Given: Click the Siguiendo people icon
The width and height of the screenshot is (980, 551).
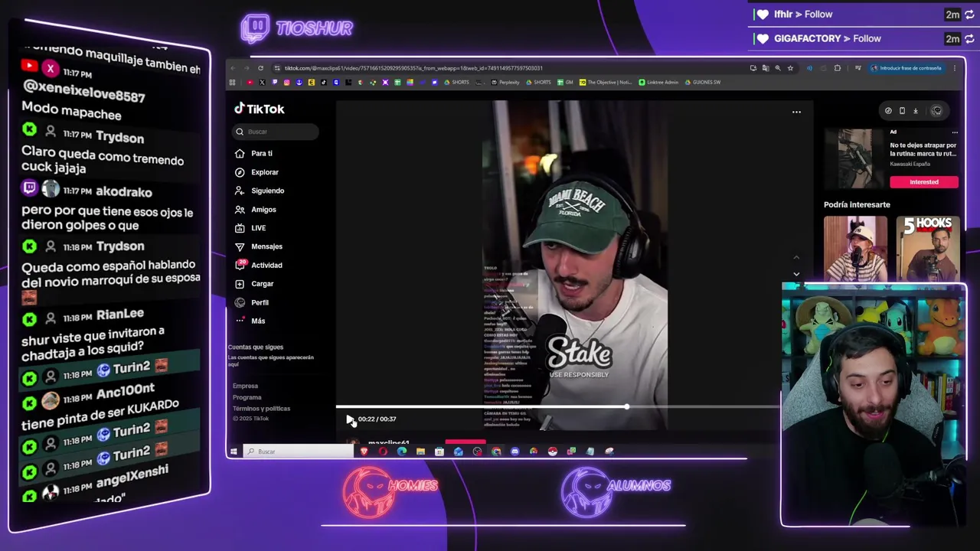Looking at the screenshot, I should (x=240, y=191).
